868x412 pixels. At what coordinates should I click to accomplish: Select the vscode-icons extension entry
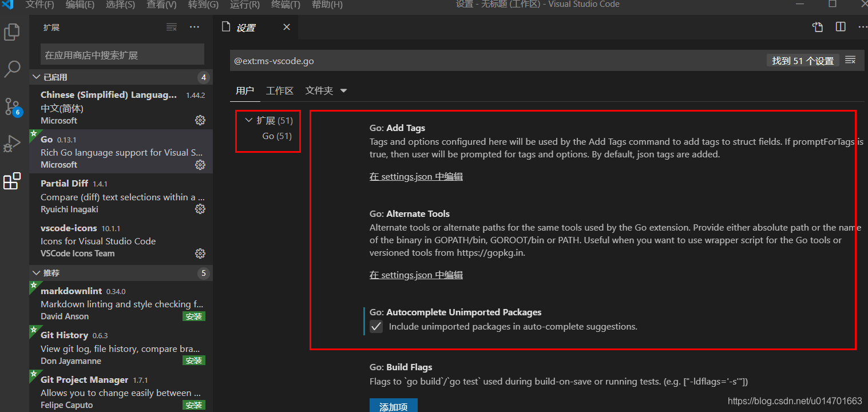(121, 240)
